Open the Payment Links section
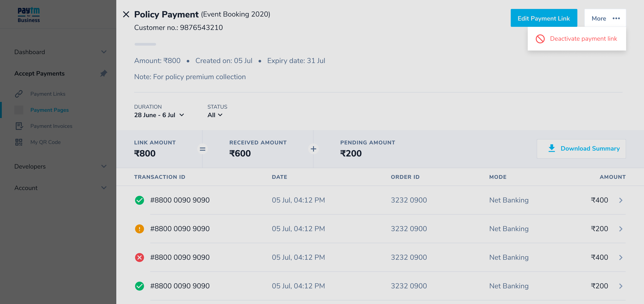This screenshot has height=304, width=644. 48,94
